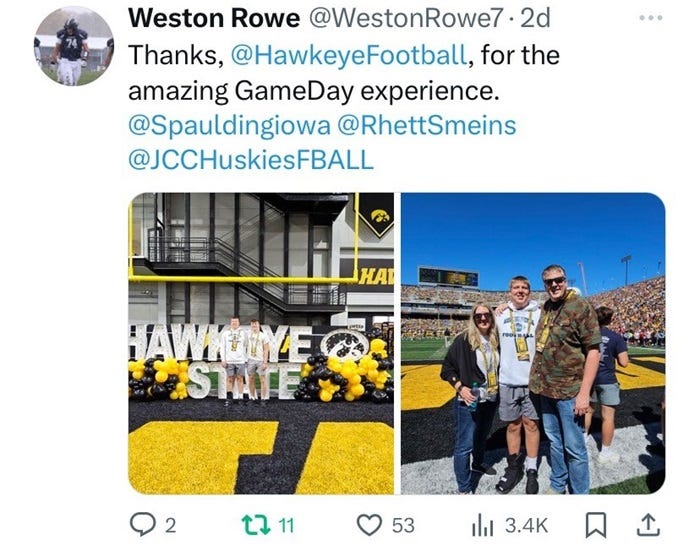The width and height of the screenshot is (700, 551).
Task: Like the tweet with the heart icon
Action: (370, 525)
